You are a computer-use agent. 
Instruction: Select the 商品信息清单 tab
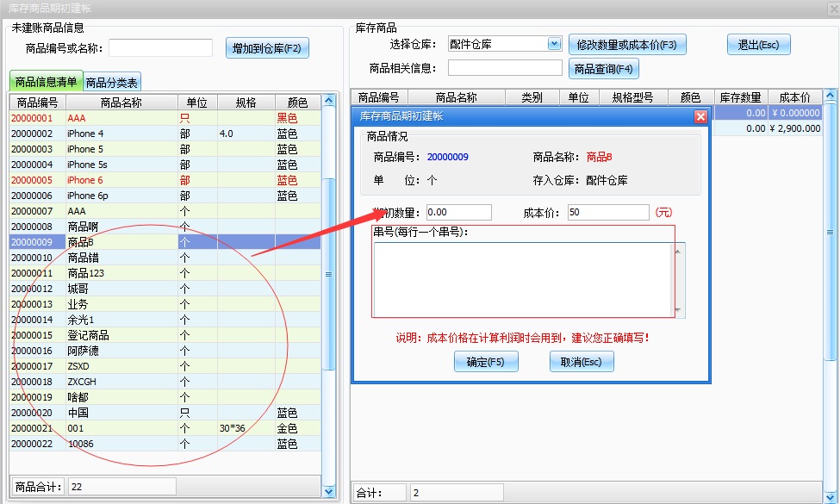point(47,83)
